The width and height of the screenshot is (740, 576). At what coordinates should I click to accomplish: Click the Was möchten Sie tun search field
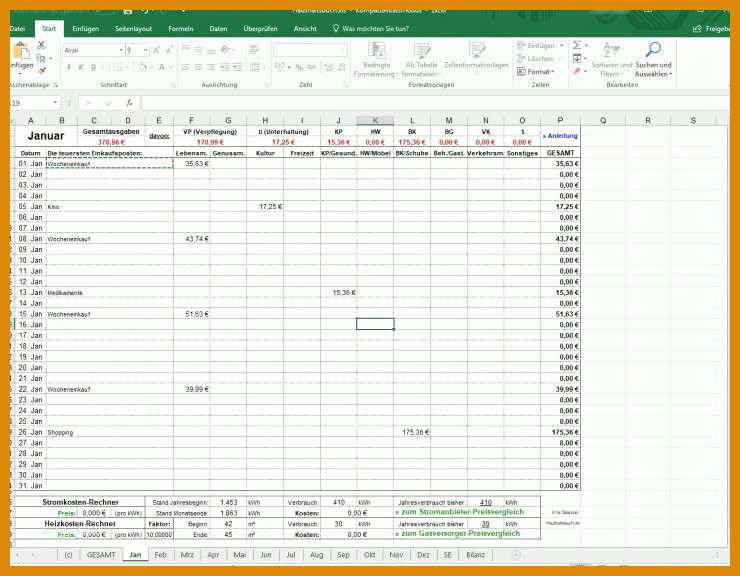point(371,29)
